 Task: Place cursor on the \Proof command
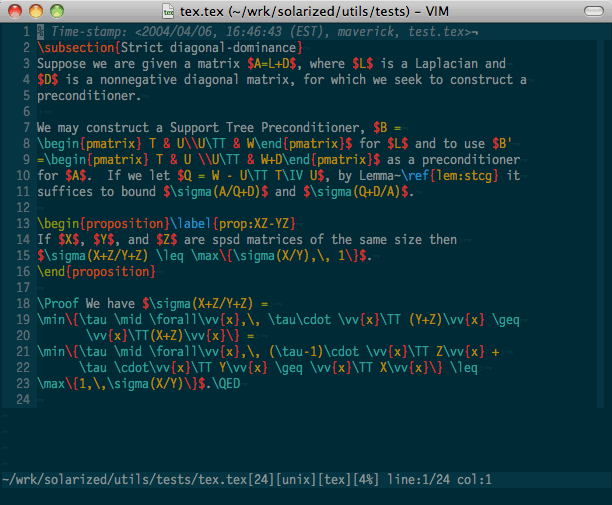coord(60,304)
